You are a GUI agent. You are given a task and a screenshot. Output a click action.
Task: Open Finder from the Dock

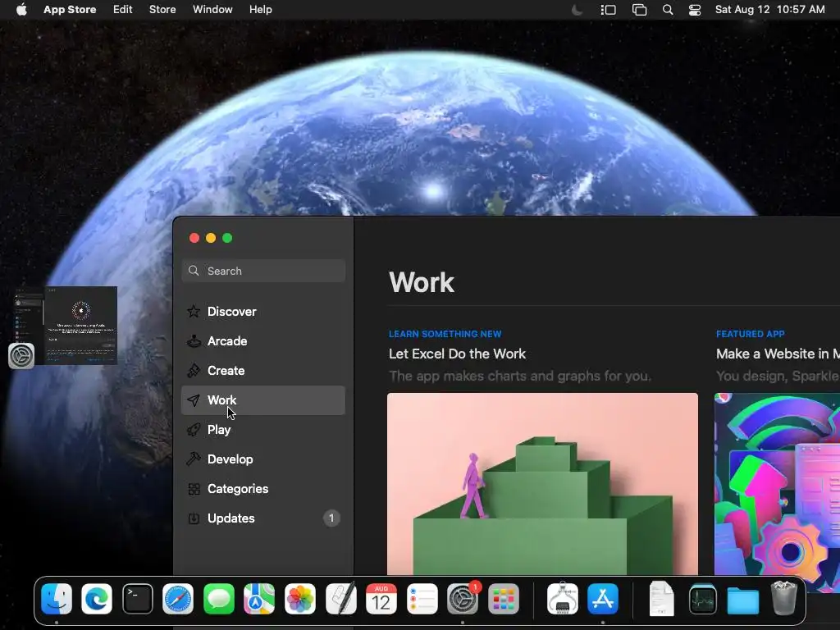point(57,598)
